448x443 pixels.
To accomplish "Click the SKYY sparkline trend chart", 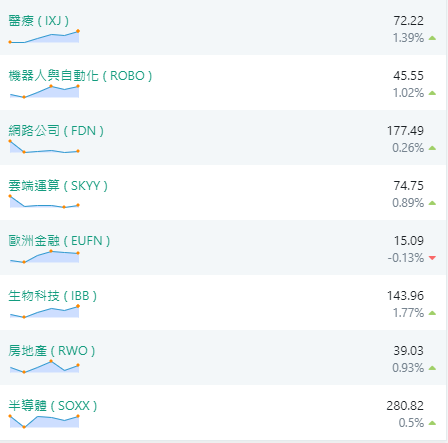I will click(44, 202).
